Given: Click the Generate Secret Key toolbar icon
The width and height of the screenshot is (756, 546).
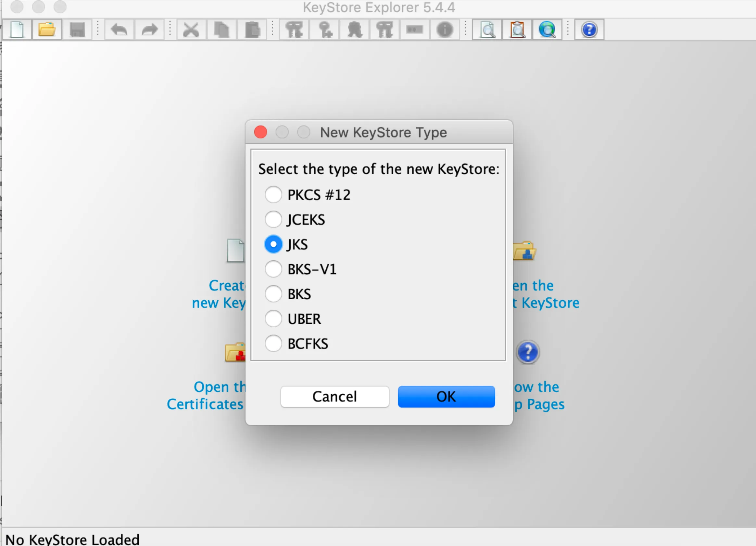Looking at the screenshot, I should pos(324,30).
